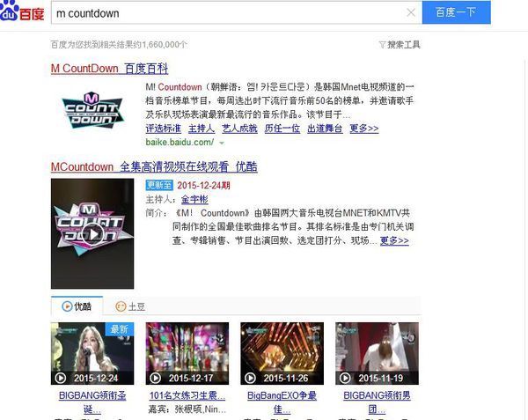Image resolution: width=528 pixels, height=420 pixels.
Task: Open M CountDown 百度百科 result link
Action: tap(109, 68)
